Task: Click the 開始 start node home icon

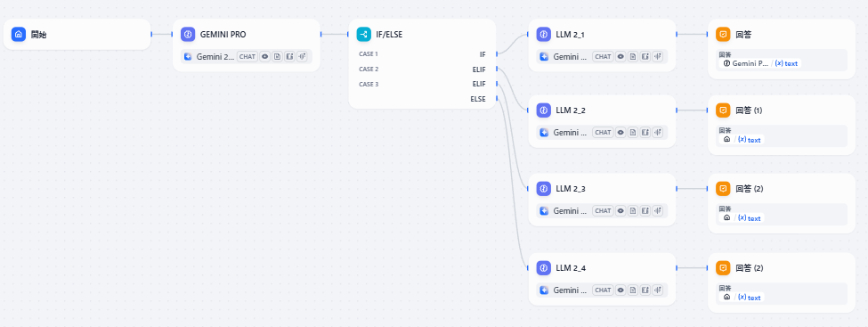Action: [19, 35]
